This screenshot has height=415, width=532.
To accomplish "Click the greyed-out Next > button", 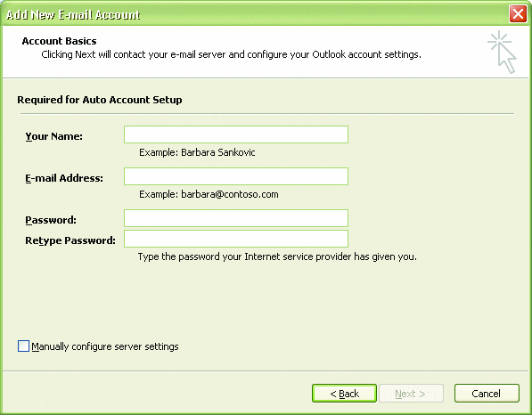I will pyautogui.click(x=411, y=394).
